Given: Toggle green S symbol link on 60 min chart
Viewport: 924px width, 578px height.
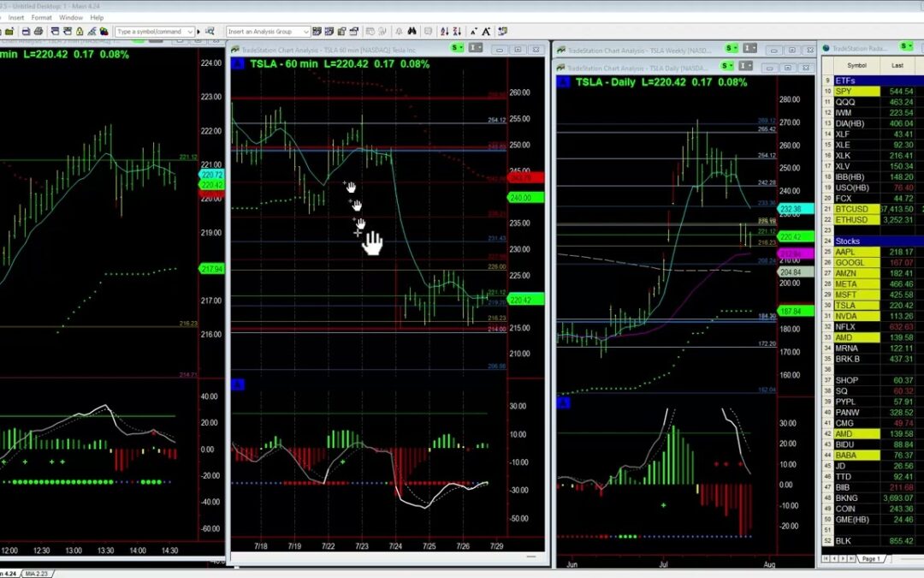Looking at the screenshot, I should (459, 48).
